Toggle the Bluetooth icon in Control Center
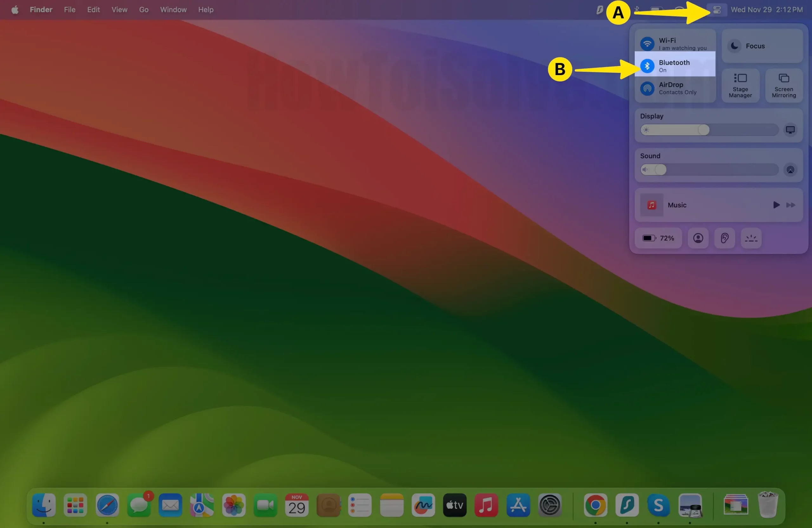Screen dimensions: 812x528 647,66
